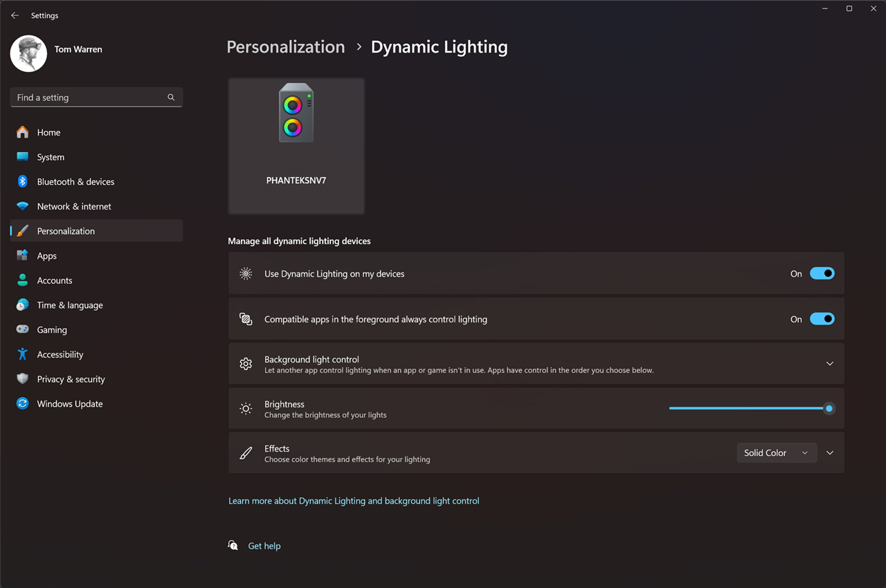The height and width of the screenshot is (588, 886).
Task: Open Learn more about Dynamic Lighting link
Action: [354, 501]
